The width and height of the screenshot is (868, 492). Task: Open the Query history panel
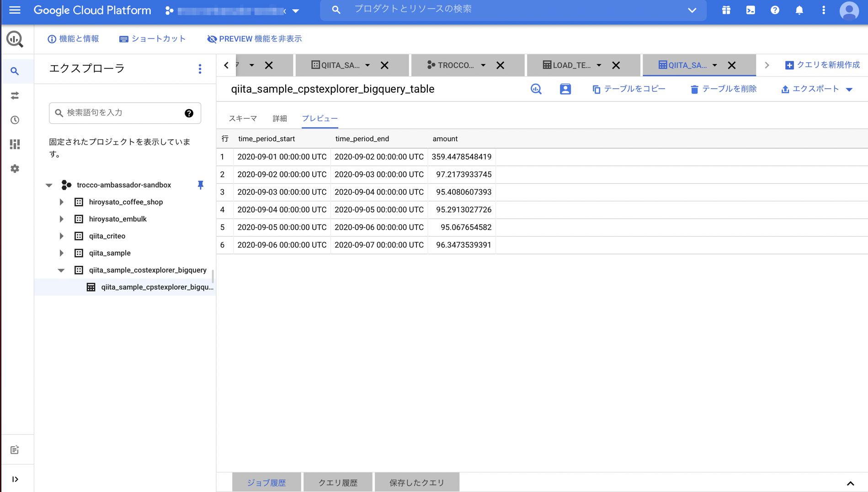(338, 482)
